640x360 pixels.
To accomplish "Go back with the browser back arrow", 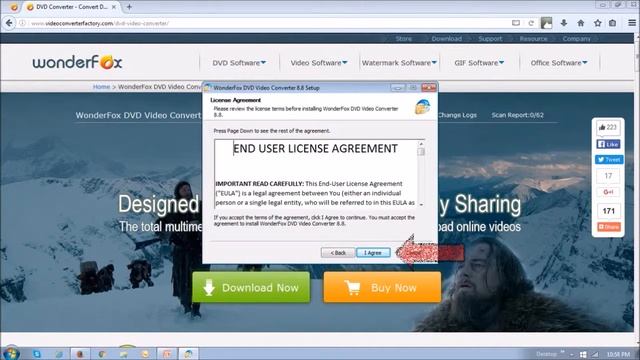I will (9, 23).
